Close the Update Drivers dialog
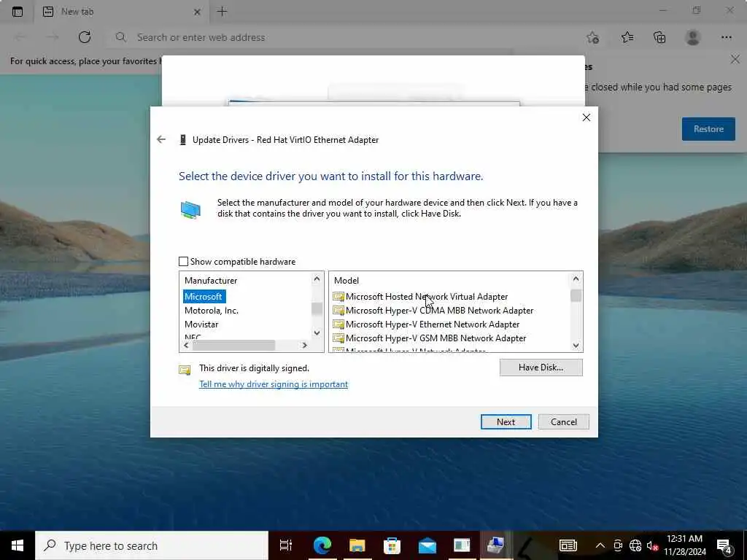Screen dimensions: 747x560 pyautogui.click(x=587, y=117)
